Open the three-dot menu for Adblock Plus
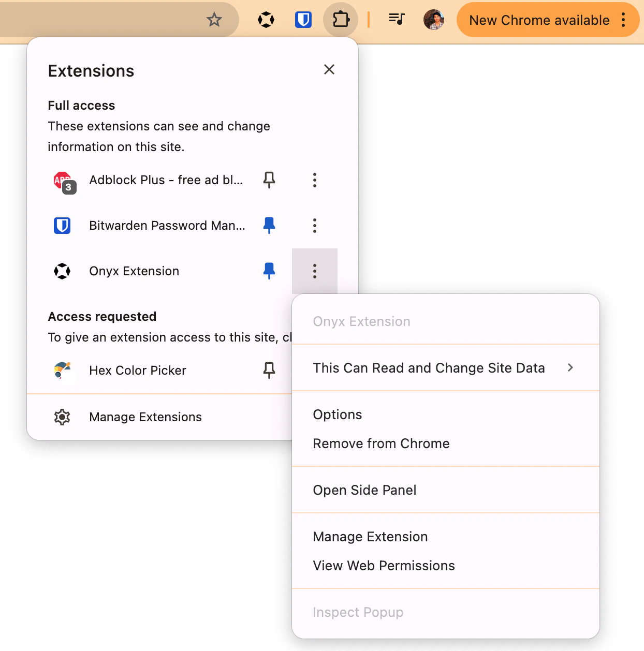Image resolution: width=644 pixels, height=651 pixels. (315, 180)
